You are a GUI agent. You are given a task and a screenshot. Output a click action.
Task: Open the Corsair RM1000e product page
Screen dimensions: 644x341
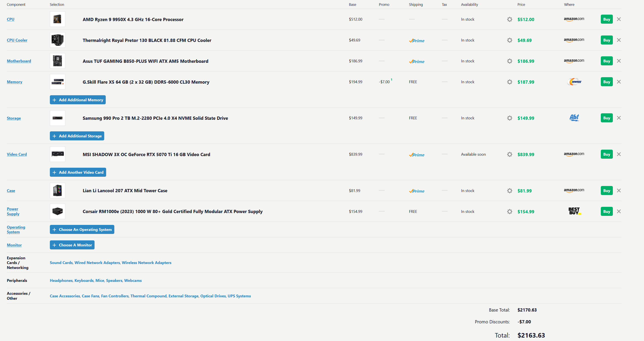click(173, 211)
